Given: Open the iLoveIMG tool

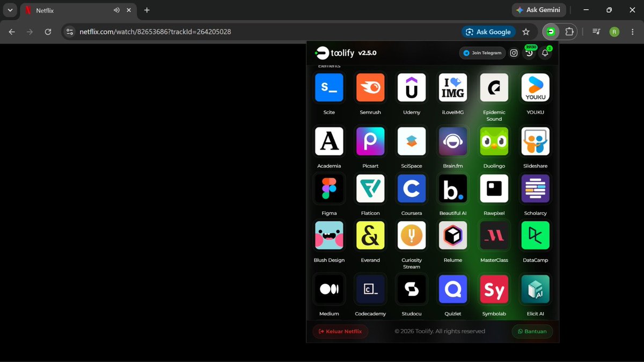Looking at the screenshot, I should (x=453, y=87).
